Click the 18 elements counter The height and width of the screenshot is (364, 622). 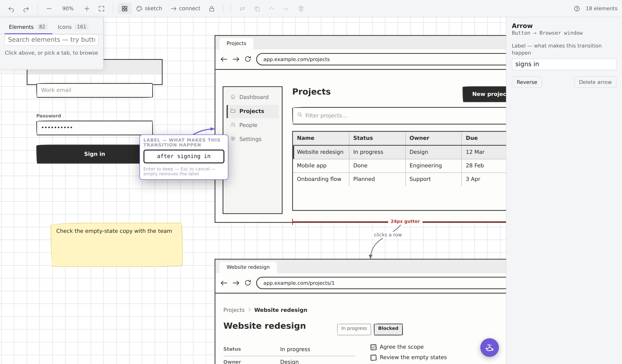(x=601, y=9)
